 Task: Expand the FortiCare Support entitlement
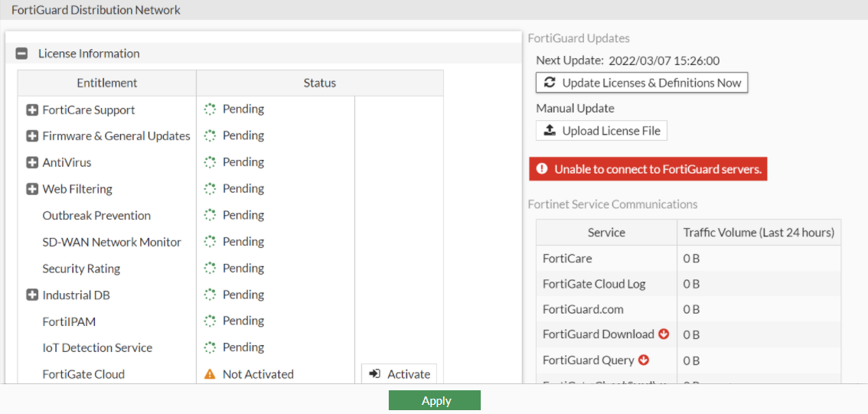pyautogui.click(x=32, y=110)
